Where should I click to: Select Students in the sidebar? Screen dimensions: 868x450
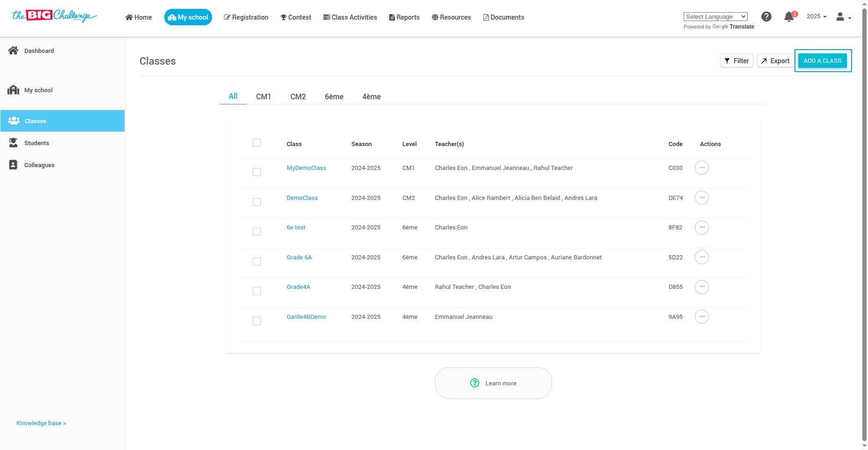click(36, 143)
